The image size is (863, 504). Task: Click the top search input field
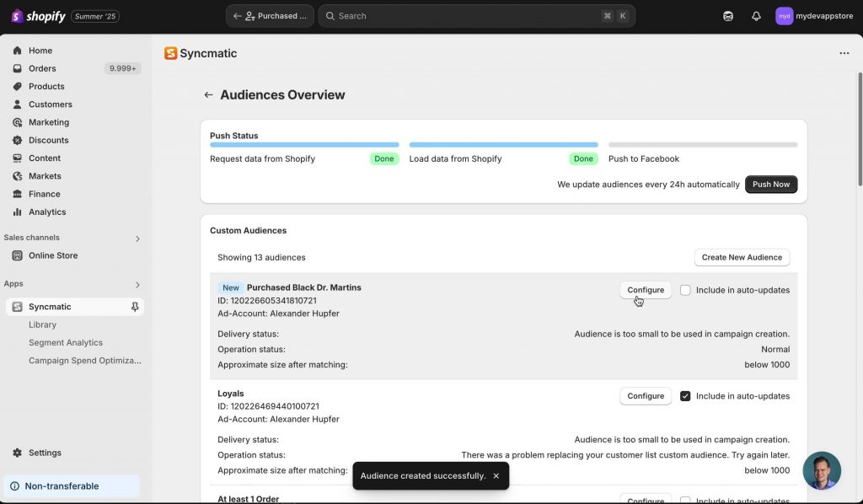(477, 16)
